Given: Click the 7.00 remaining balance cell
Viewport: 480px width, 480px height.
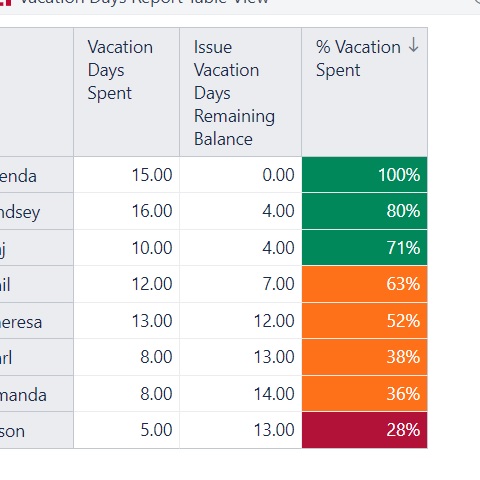Looking at the screenshot, I should [241, 284].
